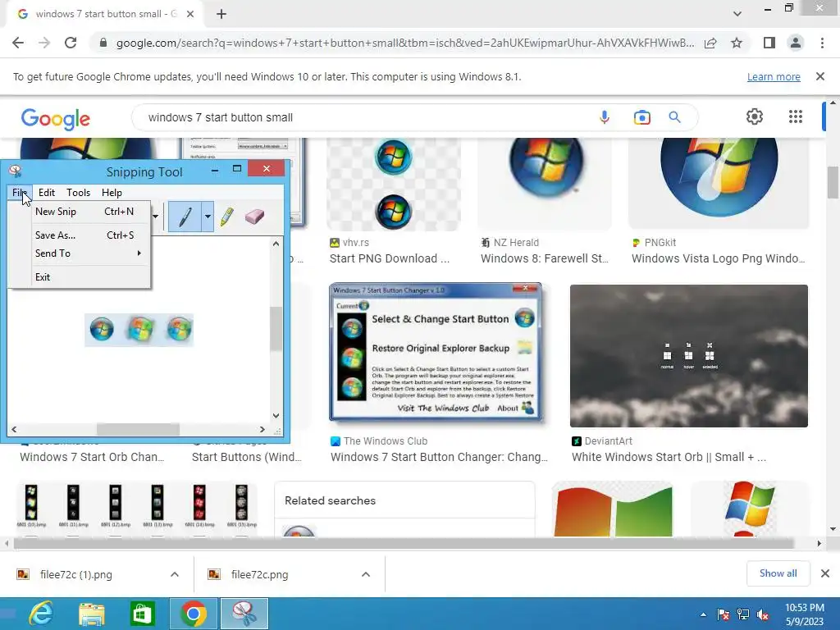
Task: Click the Google logo
Action: click(x=56, y=119)
